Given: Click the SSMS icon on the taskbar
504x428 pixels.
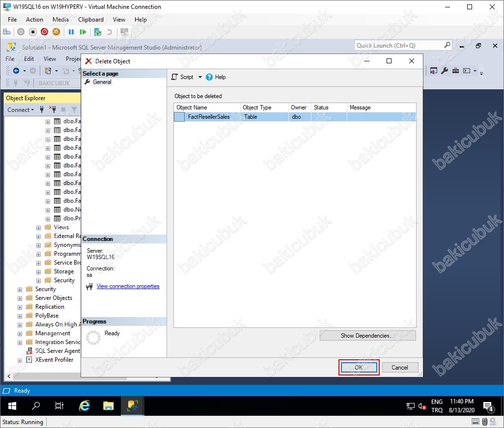Looking at the screenshot, I should [133, 406].
